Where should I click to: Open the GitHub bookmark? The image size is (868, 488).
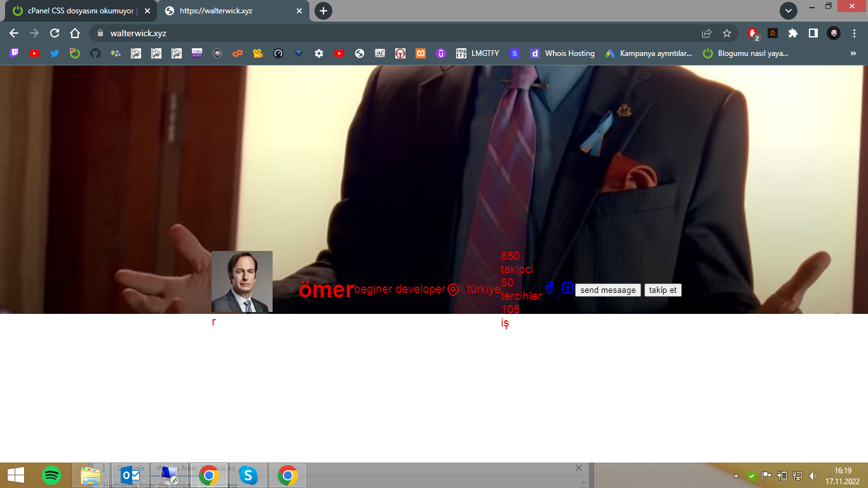(x=95, y=53)
